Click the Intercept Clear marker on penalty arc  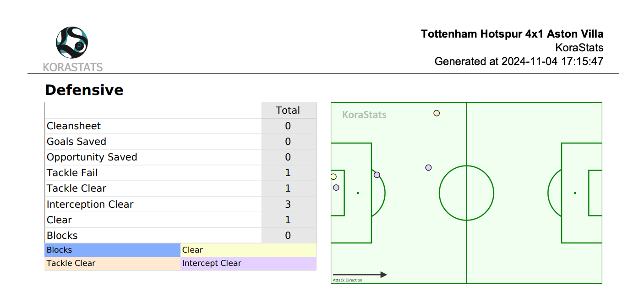(x=377, y=175)
